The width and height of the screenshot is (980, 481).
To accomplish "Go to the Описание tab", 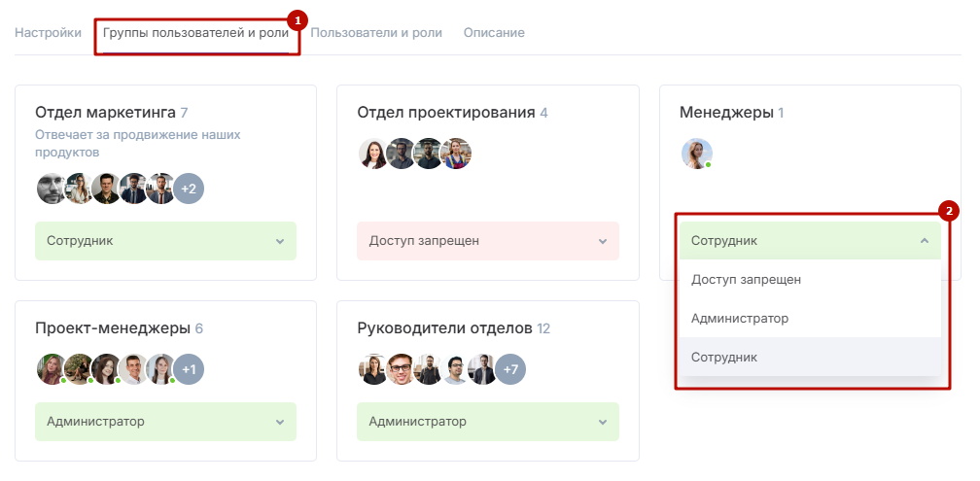I will (494, 33).
